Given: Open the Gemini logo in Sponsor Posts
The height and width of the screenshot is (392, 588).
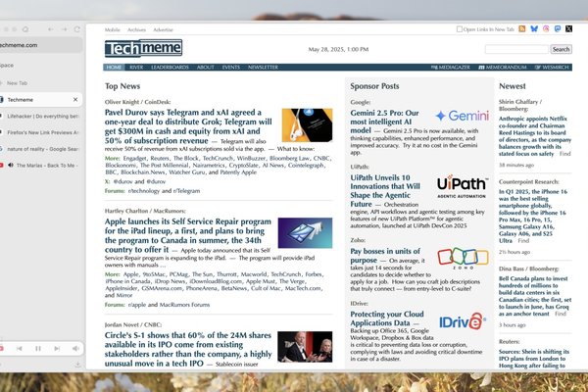Looking at the screenshot, I should (463, 116).
